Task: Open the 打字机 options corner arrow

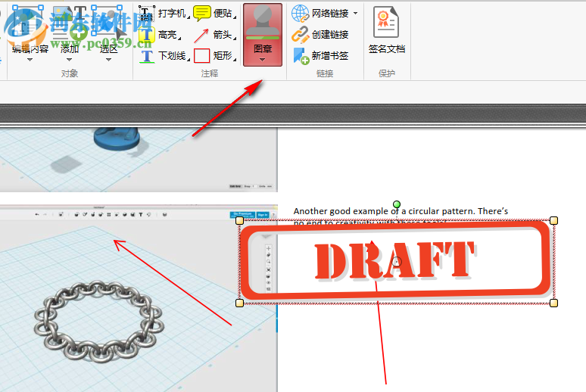Action: [189, 17]
